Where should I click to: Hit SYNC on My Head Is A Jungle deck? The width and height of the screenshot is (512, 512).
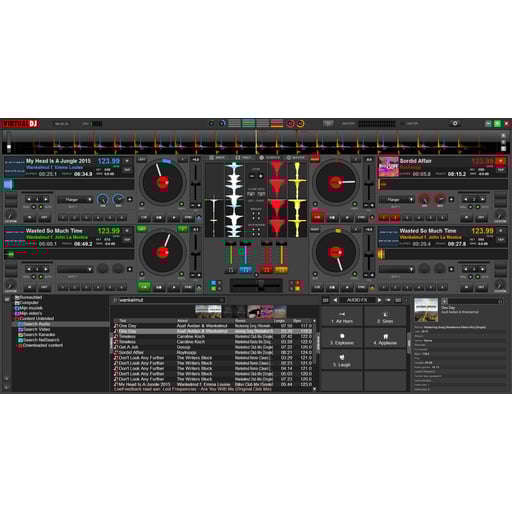[x=188, y=218]
